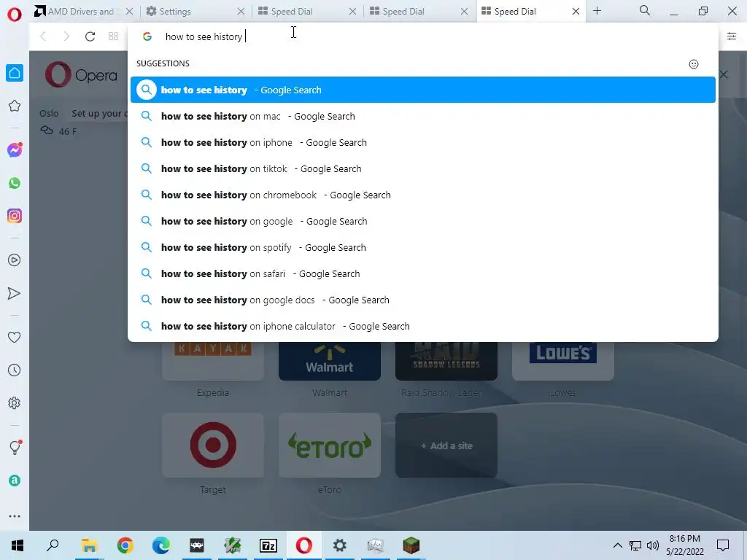Open the eToro speed dial tile
747x560 pixels.
(330, 446)
